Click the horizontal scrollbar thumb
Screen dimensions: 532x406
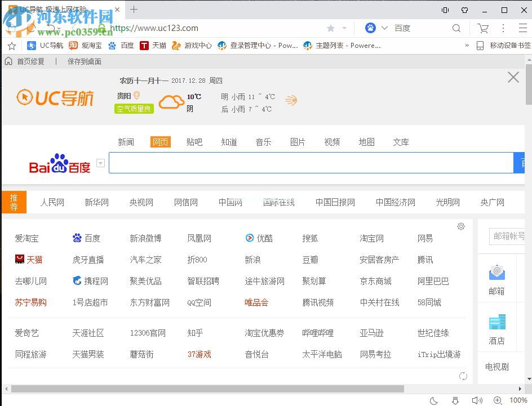(207, 389)
